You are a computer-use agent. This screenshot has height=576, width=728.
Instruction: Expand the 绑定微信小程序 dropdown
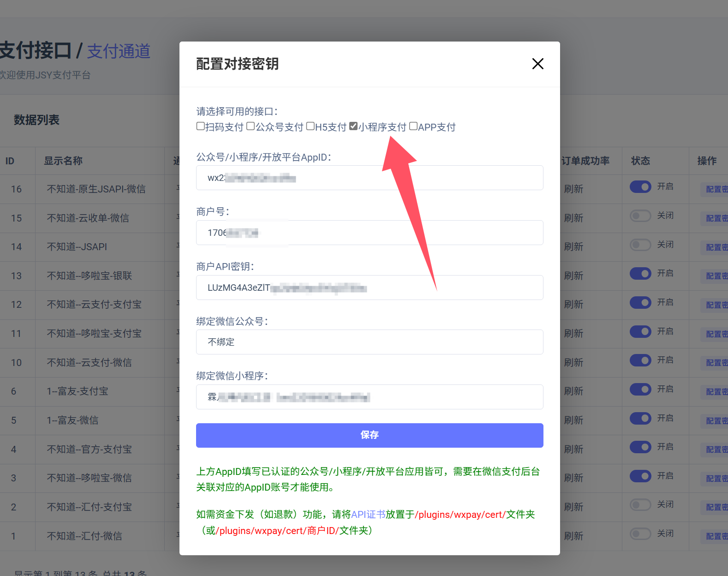click(369, 397)
